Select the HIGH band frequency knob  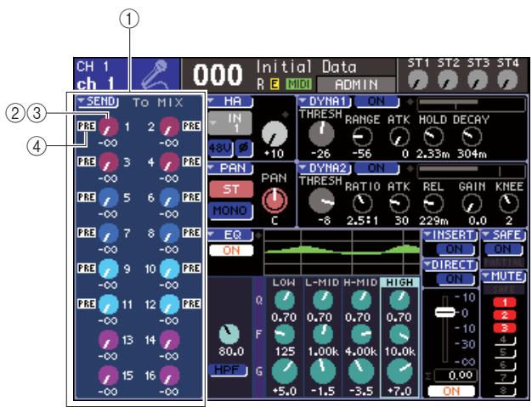click(399, 335)
